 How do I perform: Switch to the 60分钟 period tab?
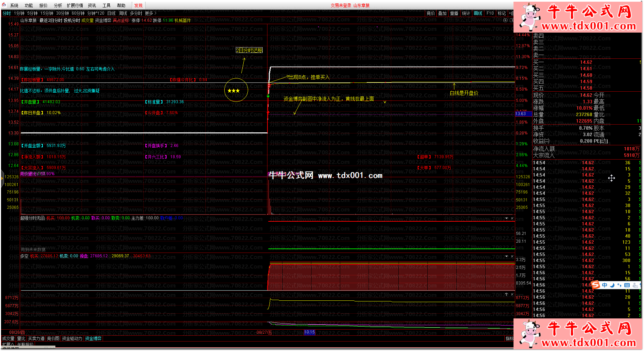tap(78, 13)
